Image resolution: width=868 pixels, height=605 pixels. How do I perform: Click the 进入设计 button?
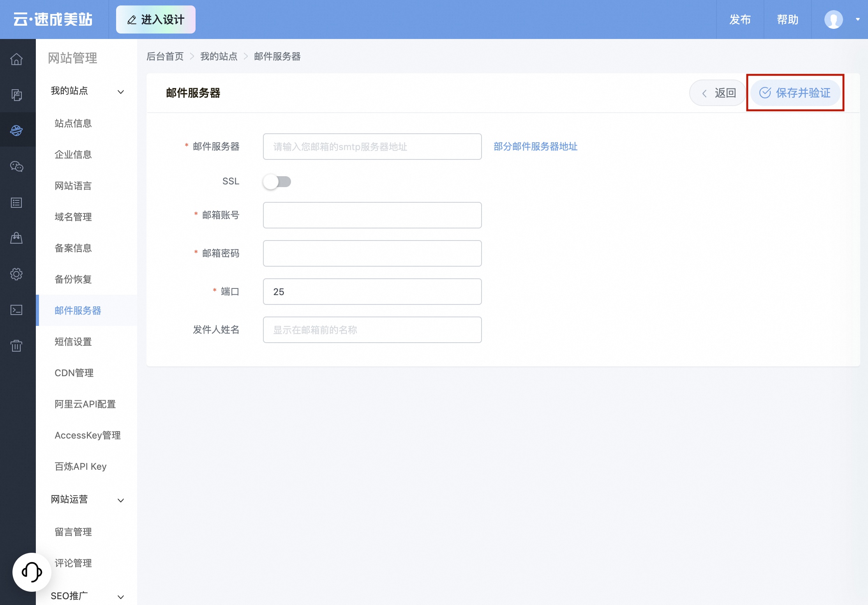pyautogui.click(x=156, y=19)
